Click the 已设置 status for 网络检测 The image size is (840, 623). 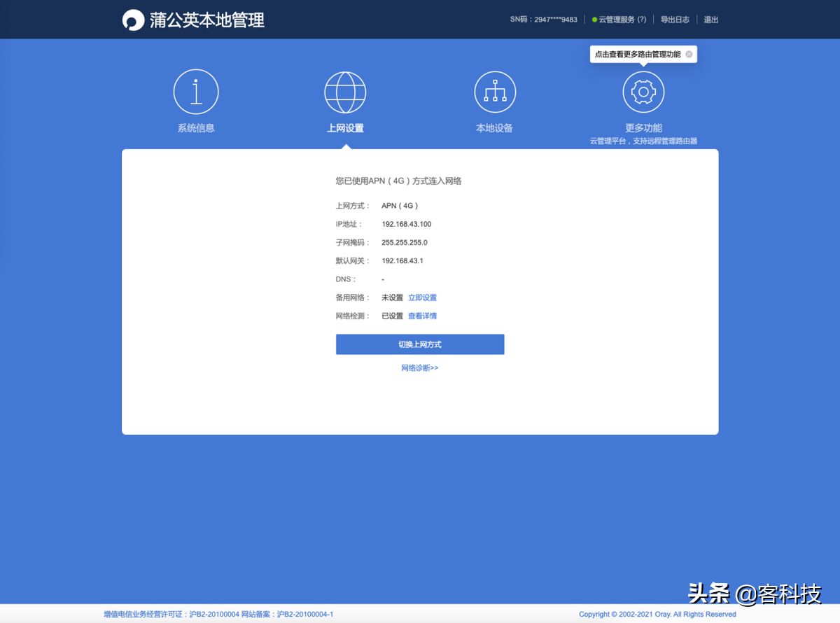(392, 316)
